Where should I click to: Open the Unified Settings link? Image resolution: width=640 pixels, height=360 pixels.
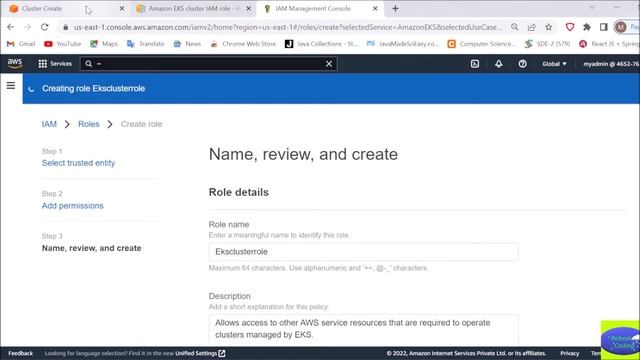coord(200,353)
